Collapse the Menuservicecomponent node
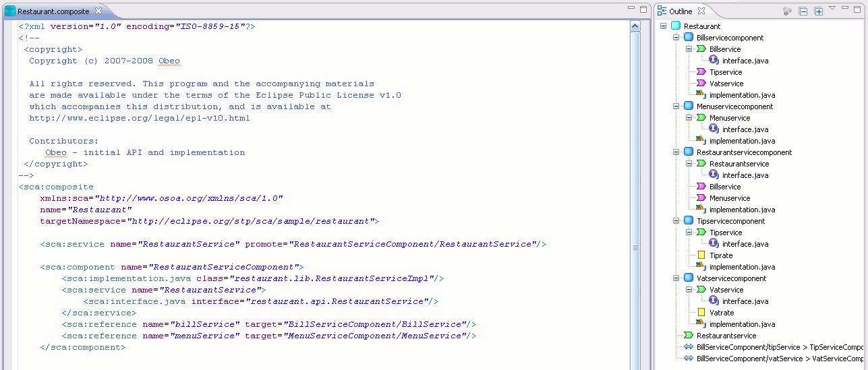868x370 pixels. pos(676,106)
